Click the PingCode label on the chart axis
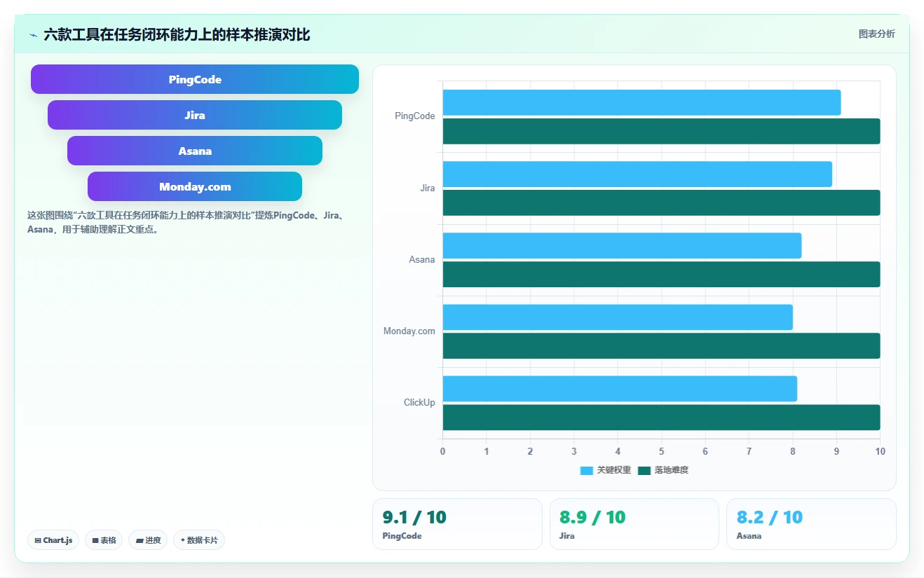This screenshot has width=924, height=578. pos(415,116)
